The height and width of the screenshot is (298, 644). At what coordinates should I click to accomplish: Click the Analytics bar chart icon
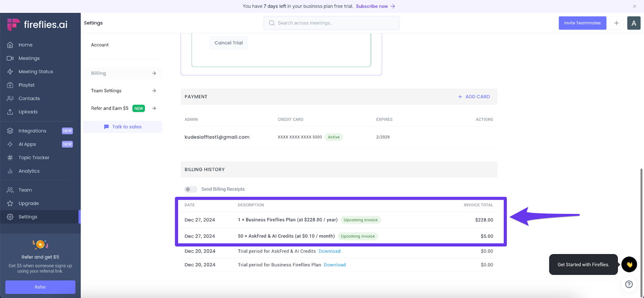coord(10,171)
